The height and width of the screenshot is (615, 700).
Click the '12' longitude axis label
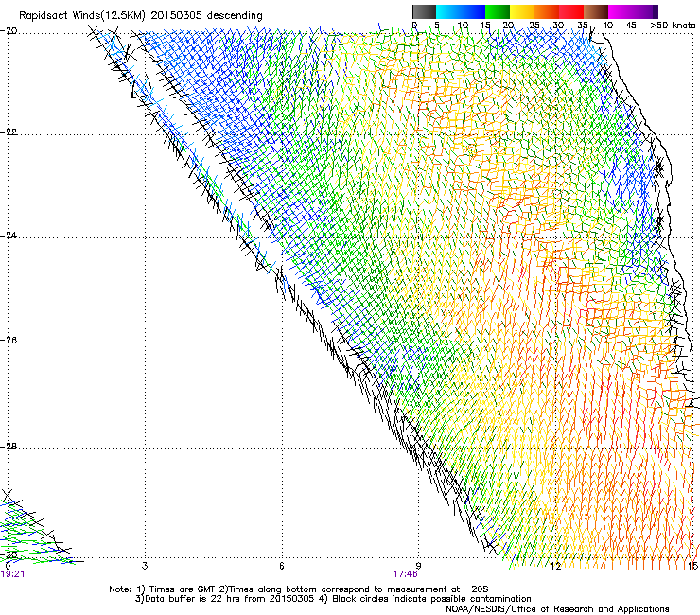click(x=555, y=566)
